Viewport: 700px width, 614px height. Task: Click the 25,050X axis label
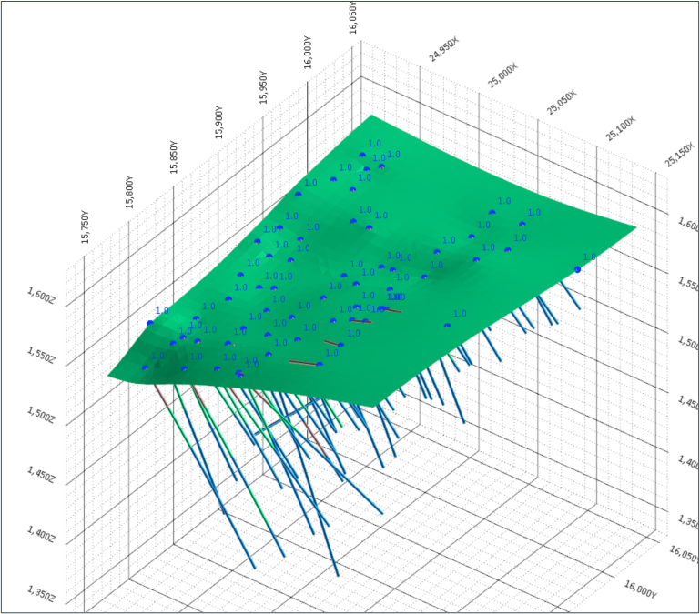[x=562, y=102]
